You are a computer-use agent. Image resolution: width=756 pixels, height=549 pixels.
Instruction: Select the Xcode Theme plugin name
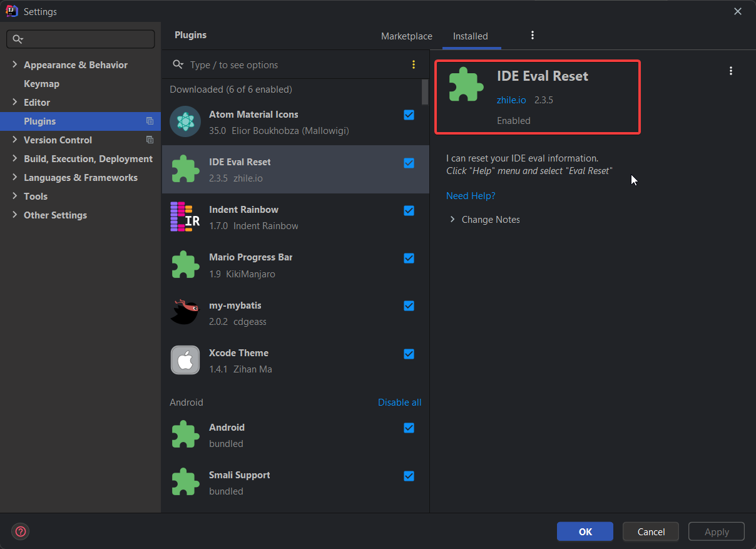point(238,352)
